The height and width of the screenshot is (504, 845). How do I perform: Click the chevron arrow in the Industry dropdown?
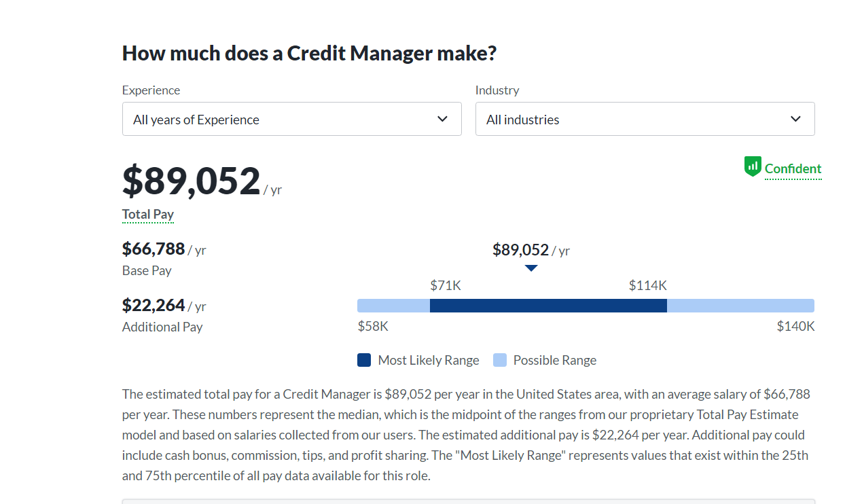795,119
